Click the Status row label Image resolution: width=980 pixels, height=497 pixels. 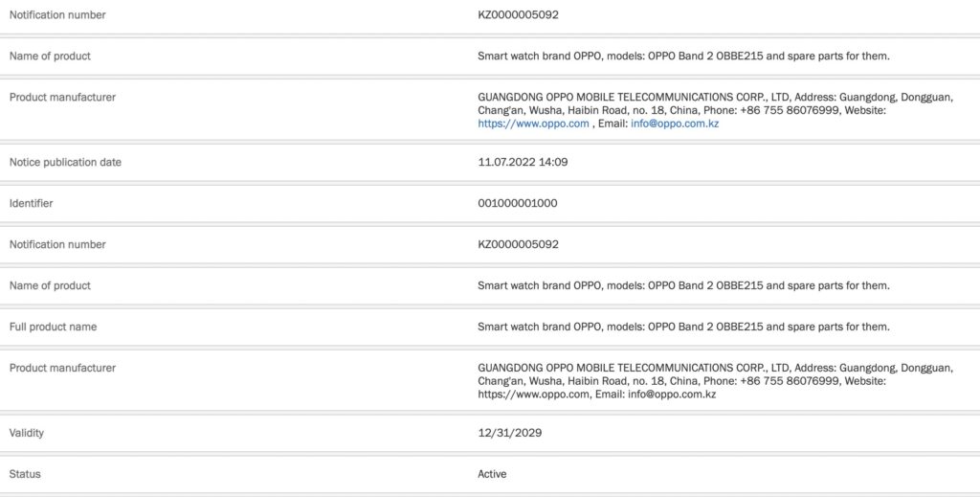click(25, 474)
